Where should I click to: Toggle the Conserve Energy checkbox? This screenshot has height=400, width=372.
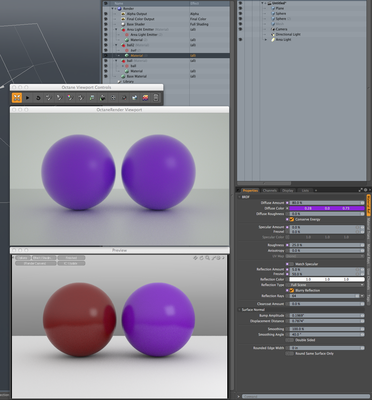click(291, 219)
